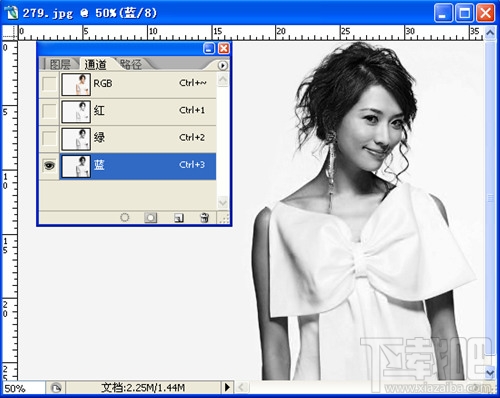Select the Green channel thumbnail
Viewport: 500px width, 398px height.
coord(76,139)
